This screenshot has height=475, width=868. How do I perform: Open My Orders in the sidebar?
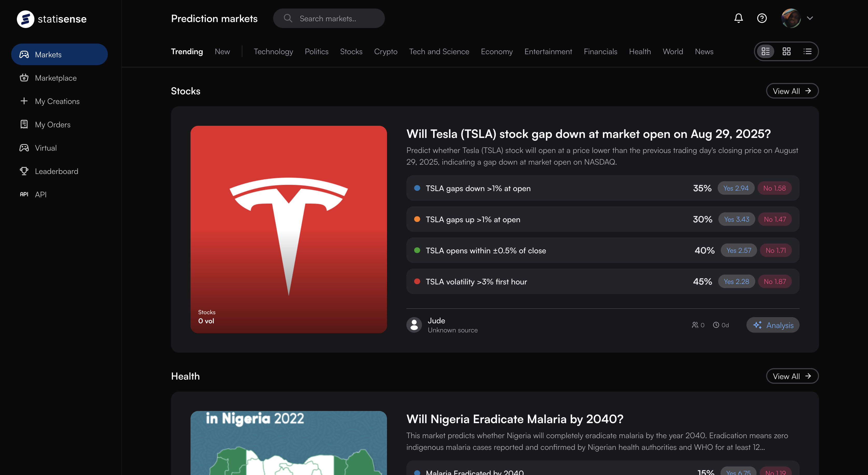59,124
